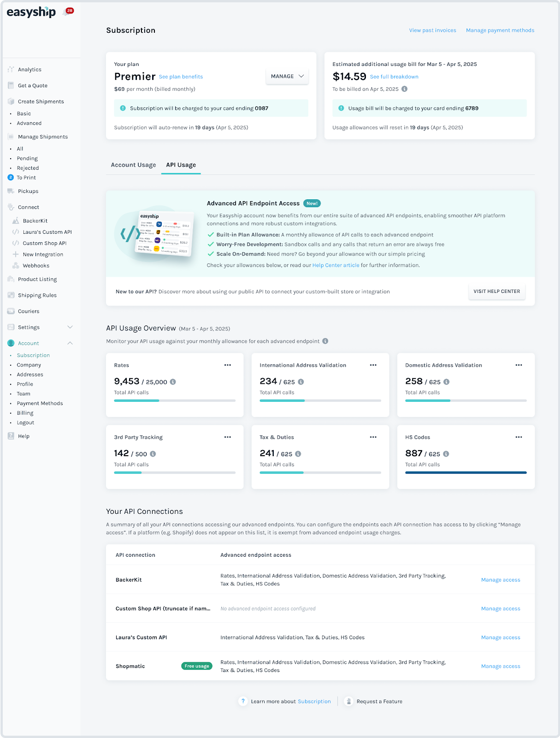The image size is (560, 738).
Task: Switch to the Account Usage tab
Action: 134,165
